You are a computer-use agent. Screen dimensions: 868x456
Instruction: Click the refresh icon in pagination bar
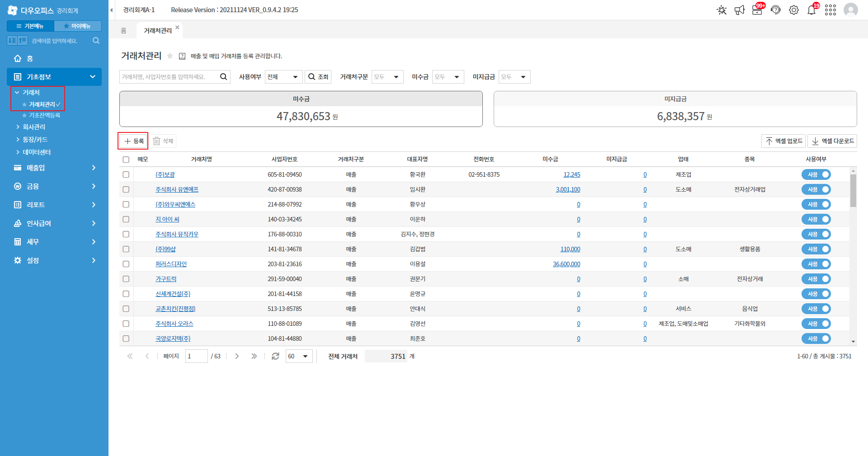point(275,356)
